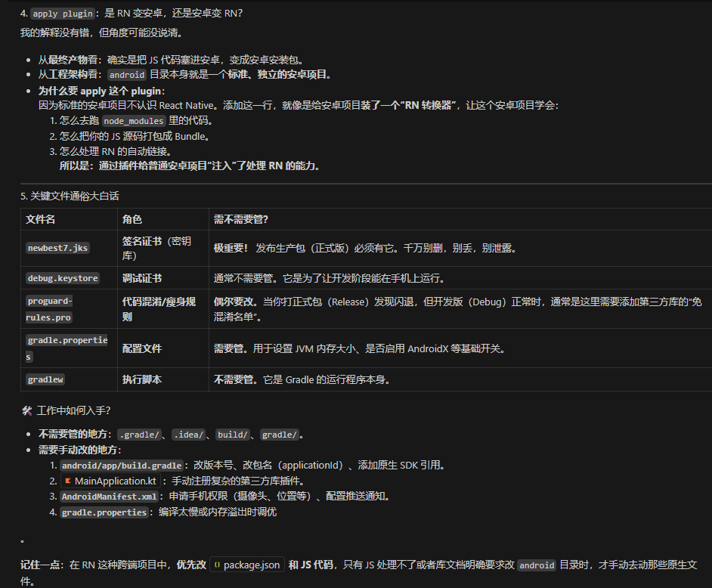Open the package.json file link

[247, 565]
